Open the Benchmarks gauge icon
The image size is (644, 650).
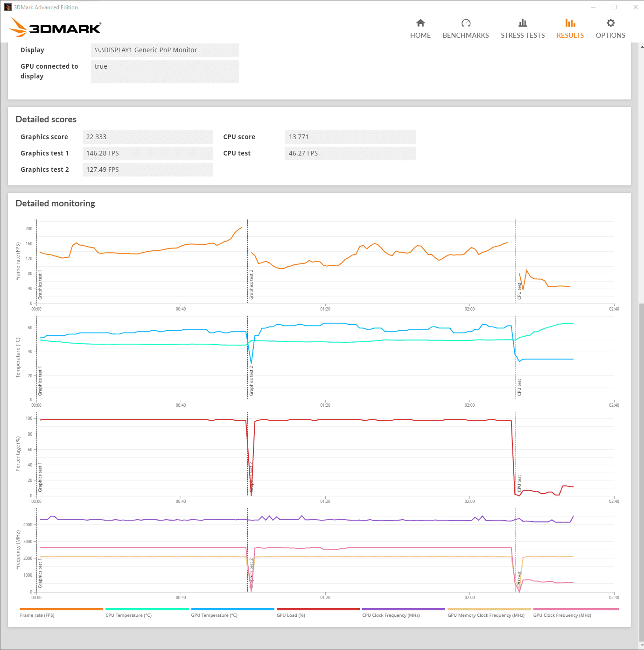click(x=466, y=23)
